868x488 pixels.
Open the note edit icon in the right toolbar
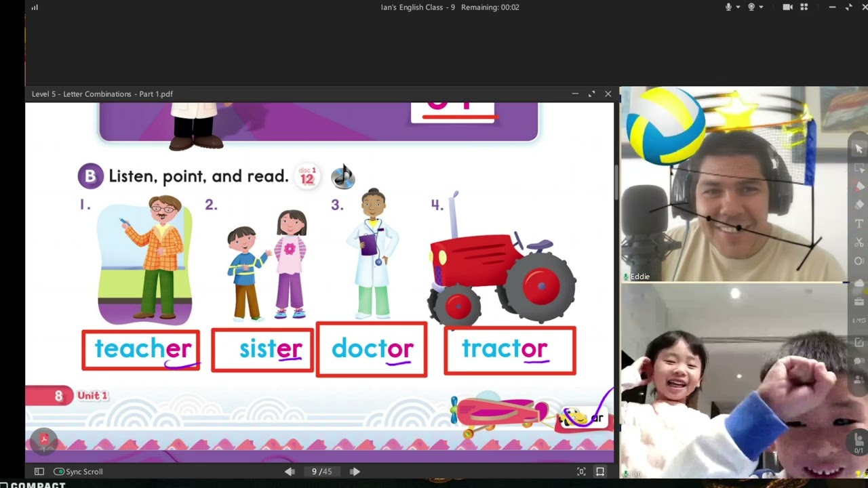click(x=859, y=343)
